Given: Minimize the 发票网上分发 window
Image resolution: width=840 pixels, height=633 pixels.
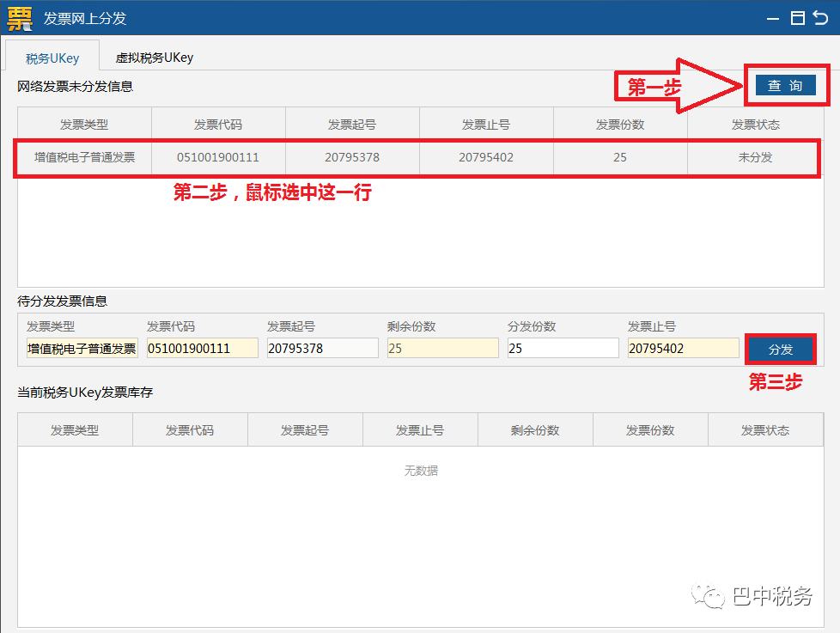Looking at the screenshot, I should click(772, 19).
